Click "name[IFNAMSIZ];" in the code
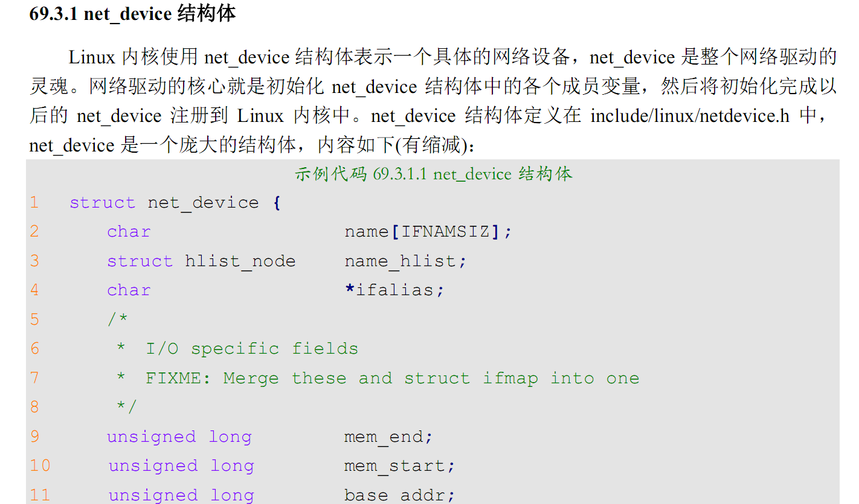Screen dimensions: 859x504 point(428,232)
